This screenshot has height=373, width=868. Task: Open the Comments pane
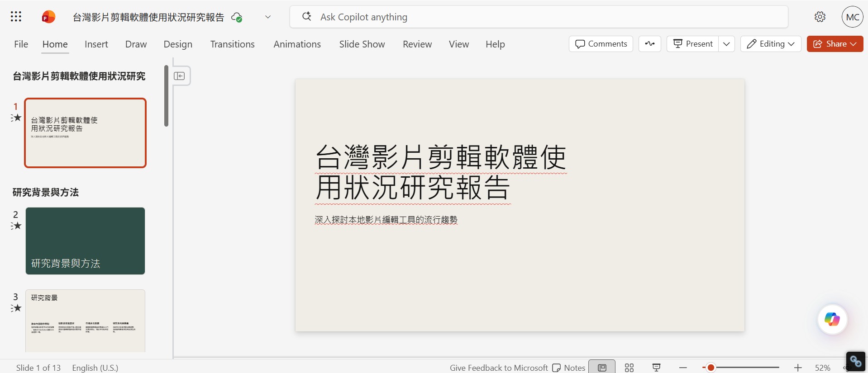pos(601,44)
